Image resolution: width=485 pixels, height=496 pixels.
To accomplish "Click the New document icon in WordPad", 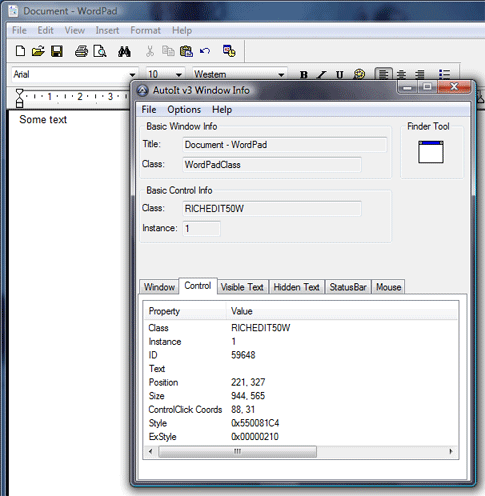I will pos(20,51).
